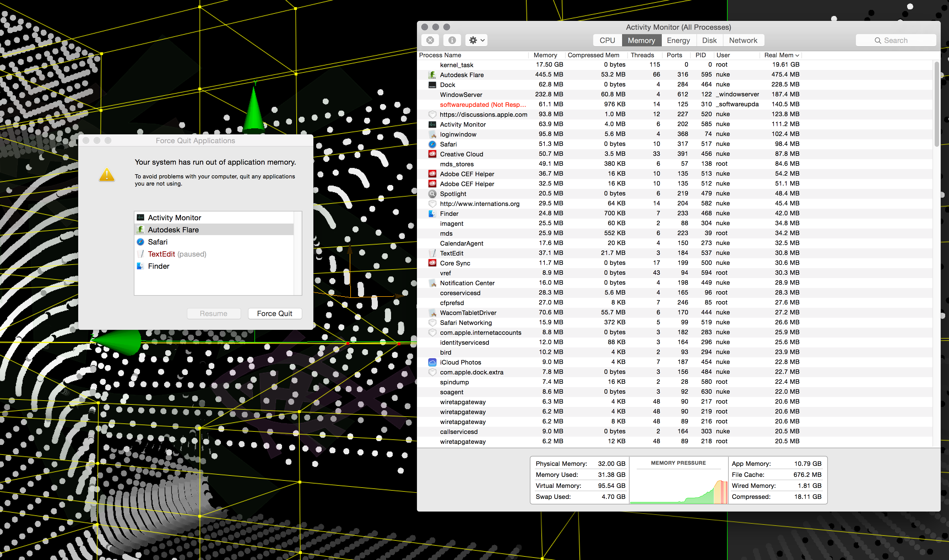Click the iCloud Photos process icon
The image size is (949, 560).
[x=432, y=362]
